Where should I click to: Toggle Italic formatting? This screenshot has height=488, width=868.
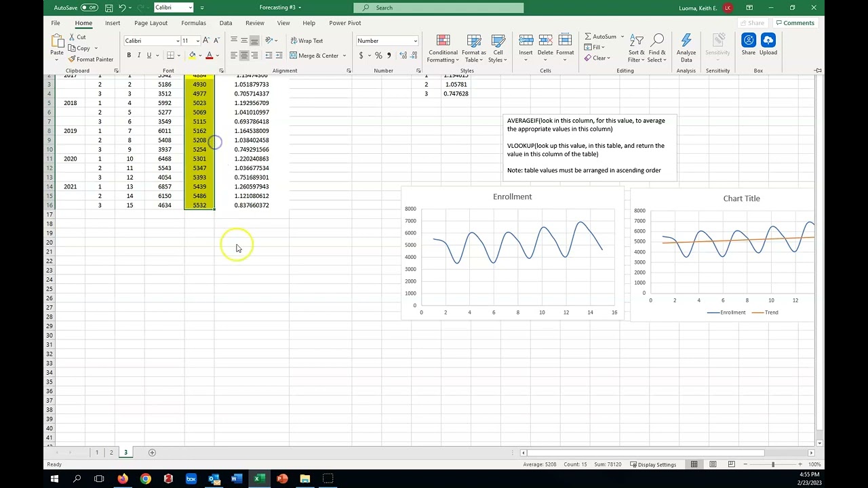point(139,56)
